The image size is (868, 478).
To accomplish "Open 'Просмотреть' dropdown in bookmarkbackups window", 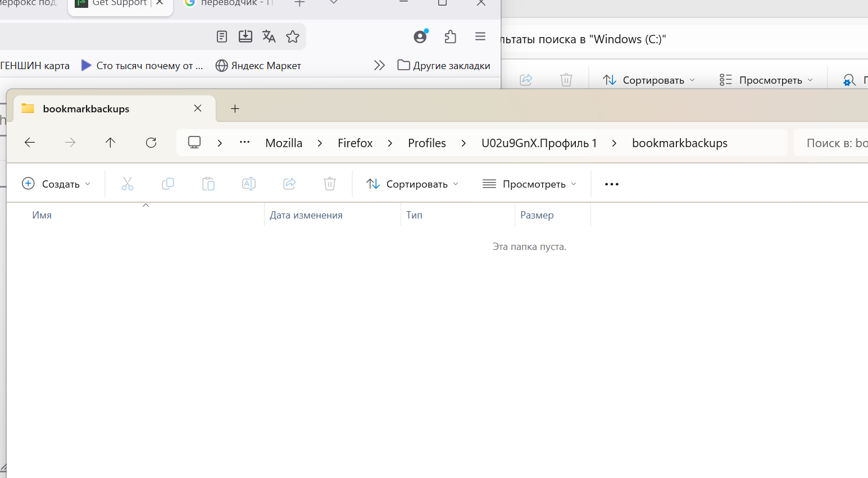I will click(530, 184).
